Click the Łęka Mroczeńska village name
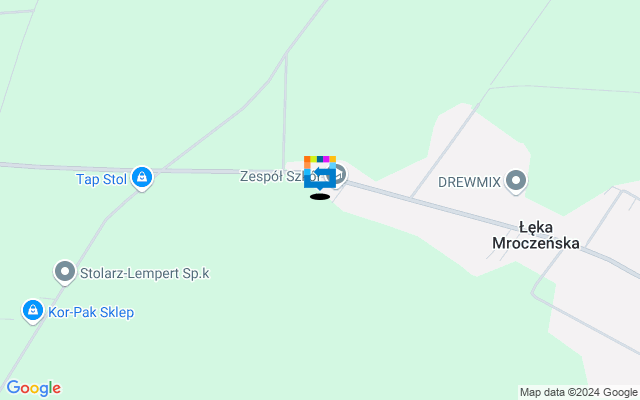640x400 pixels. pyautogui.click(x=536, y=235)
